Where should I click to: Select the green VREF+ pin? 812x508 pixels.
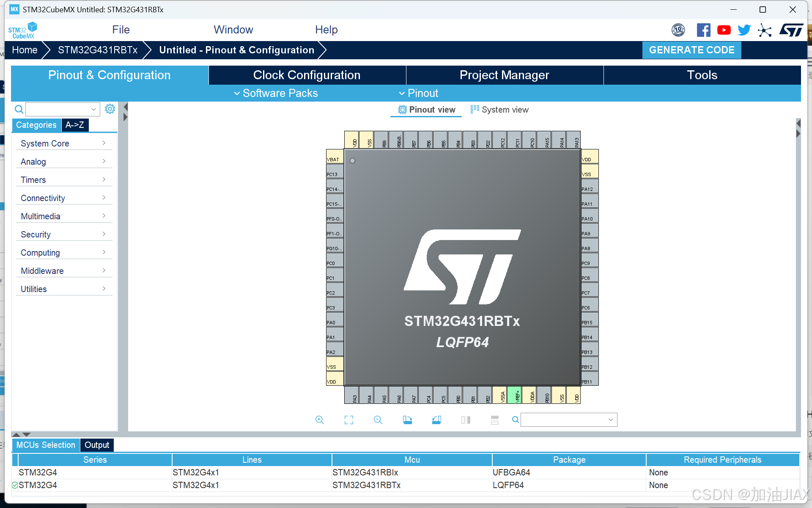514,395
